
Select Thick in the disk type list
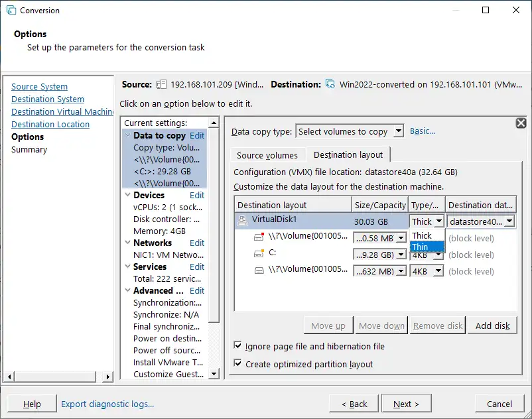point(427,235)
